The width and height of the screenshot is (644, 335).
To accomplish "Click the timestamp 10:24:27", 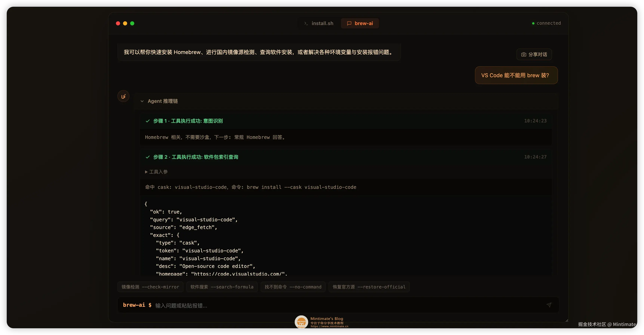I will [535, 157].
